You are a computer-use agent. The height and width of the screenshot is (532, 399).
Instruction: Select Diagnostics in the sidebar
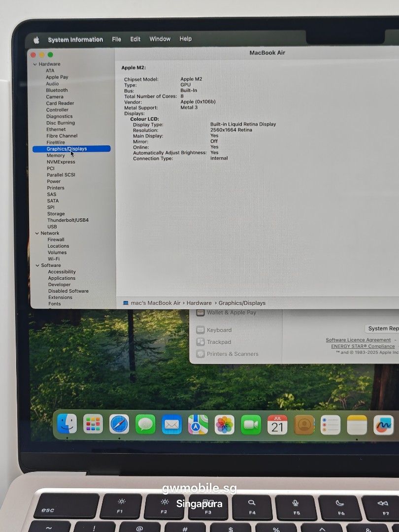[x=60, y=116]
